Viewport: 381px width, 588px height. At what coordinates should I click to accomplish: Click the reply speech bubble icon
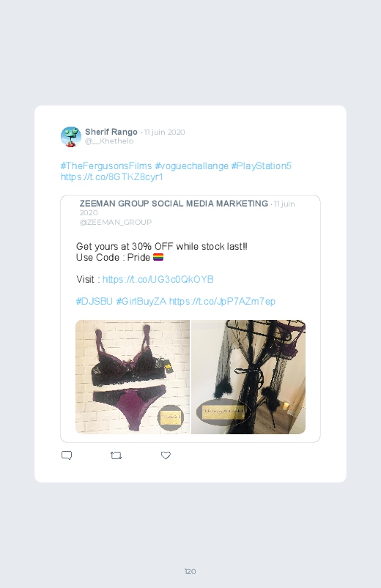[x=67, y=455]
